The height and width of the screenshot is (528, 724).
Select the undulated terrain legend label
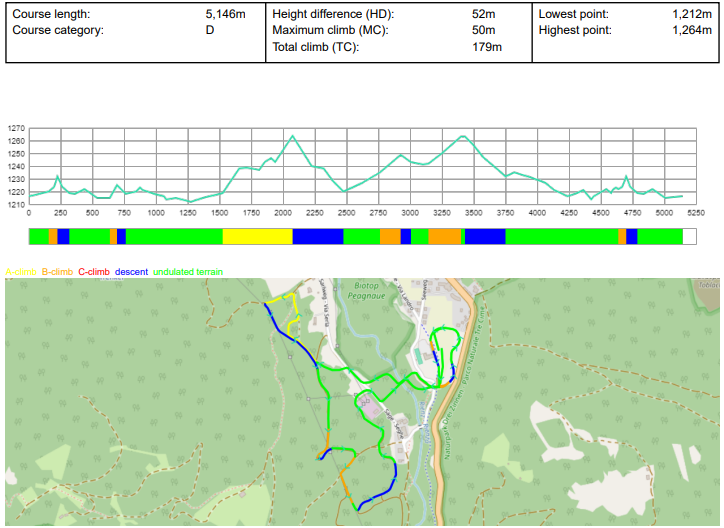pos(188,272)
